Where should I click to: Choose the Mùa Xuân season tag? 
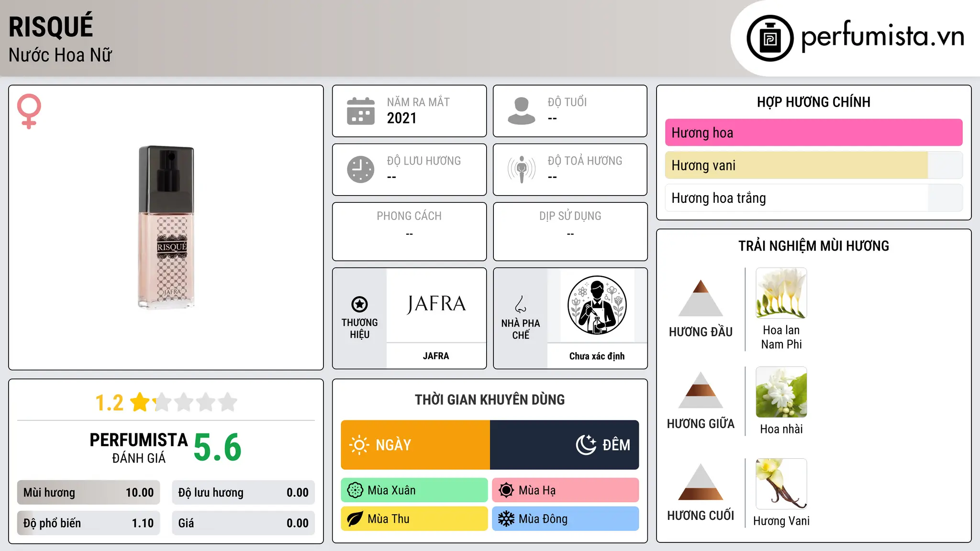point(414,490)
